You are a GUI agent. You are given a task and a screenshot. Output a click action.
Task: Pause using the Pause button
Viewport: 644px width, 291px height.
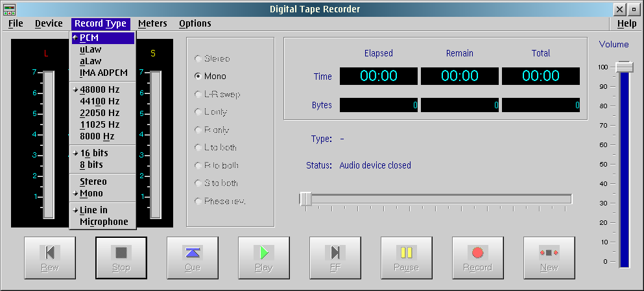(406, 257)
